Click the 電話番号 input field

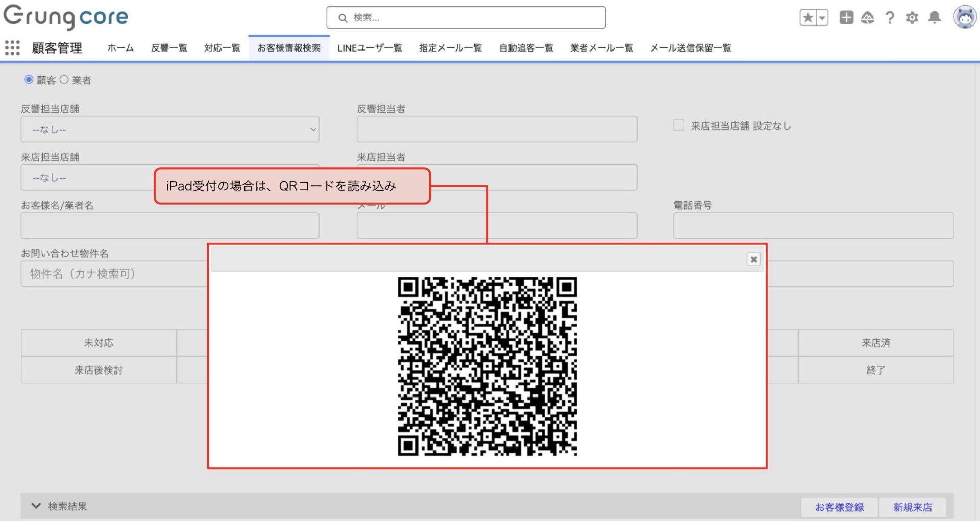pos(813,226)
